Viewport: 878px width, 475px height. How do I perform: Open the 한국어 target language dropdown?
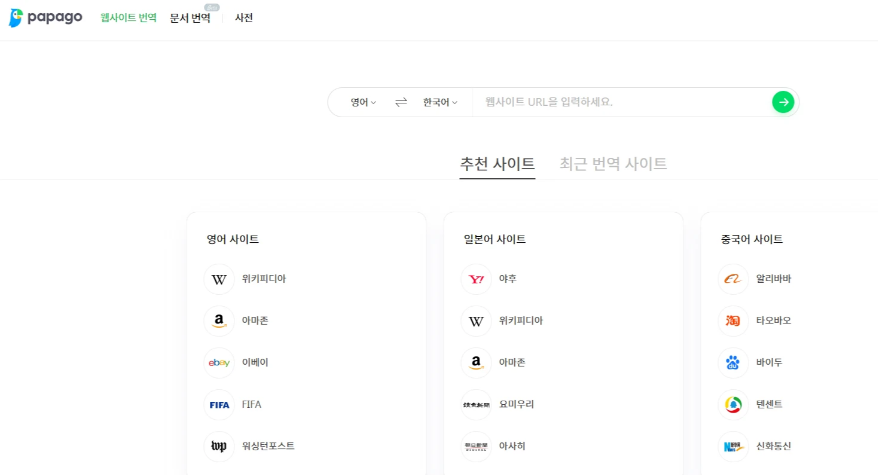point(440,102)
